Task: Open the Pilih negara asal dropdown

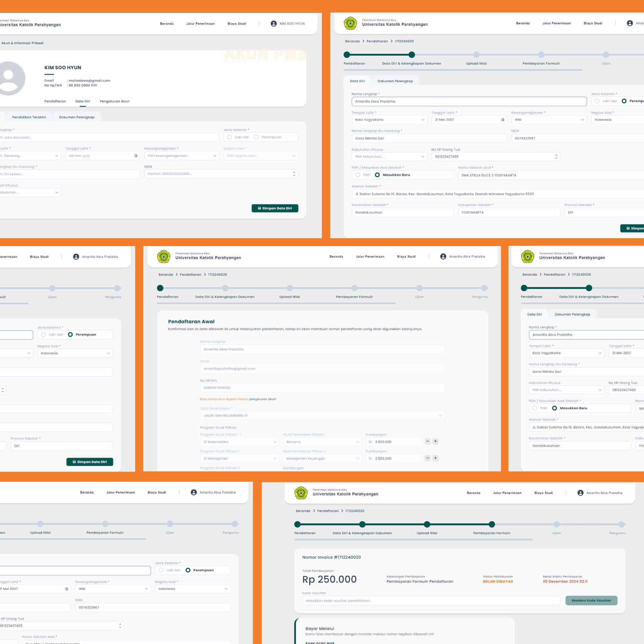Action: 261,156
